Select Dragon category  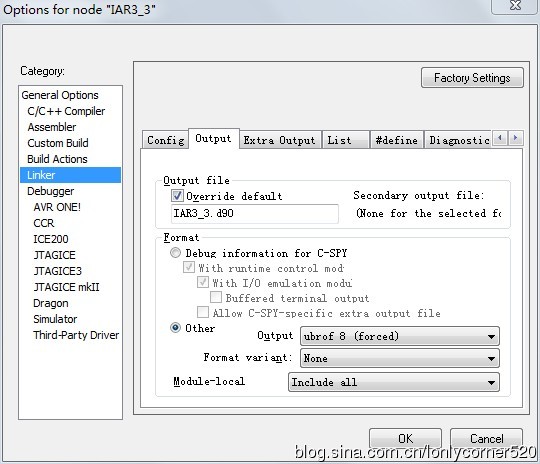pos(51,303)
